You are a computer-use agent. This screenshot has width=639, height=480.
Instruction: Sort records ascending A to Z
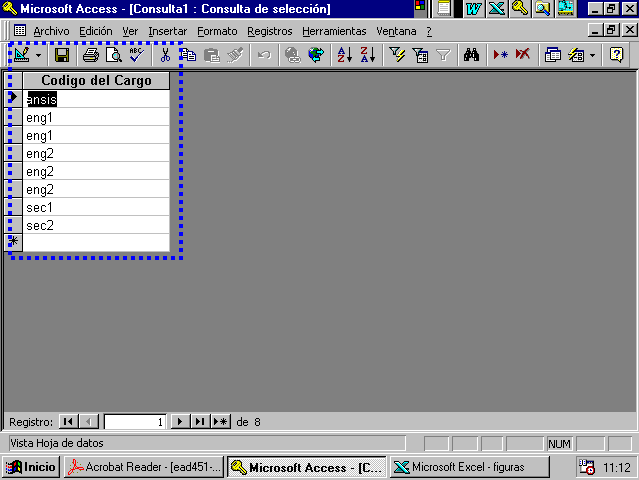pyautogui.click(x=345, y=55)
